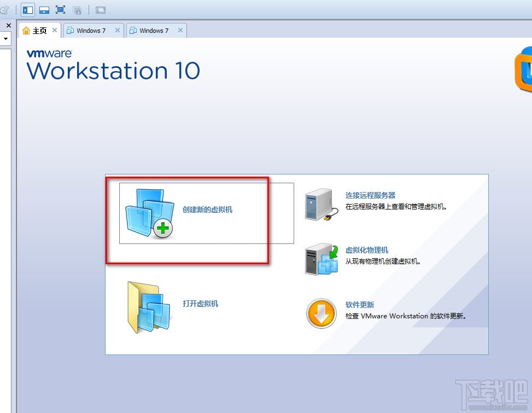This screenshot has width=532, height=413.
Task: Close the last Windows 7 tab
Action: (180, 30)
